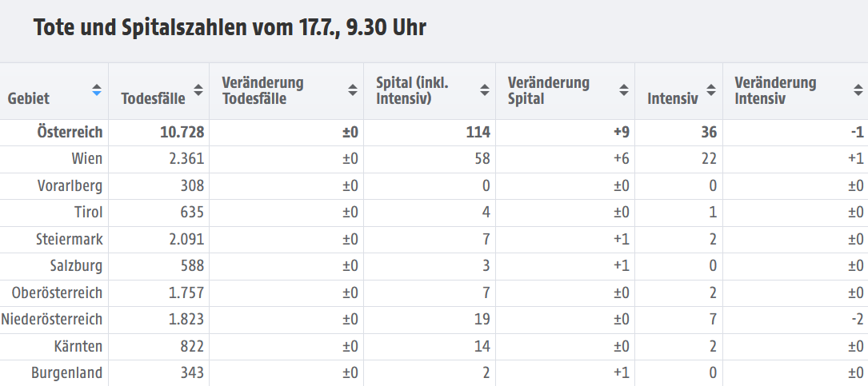Click the Intensiv header label
The width and height of the screenshot is (868, 386).
coord(673,98)
